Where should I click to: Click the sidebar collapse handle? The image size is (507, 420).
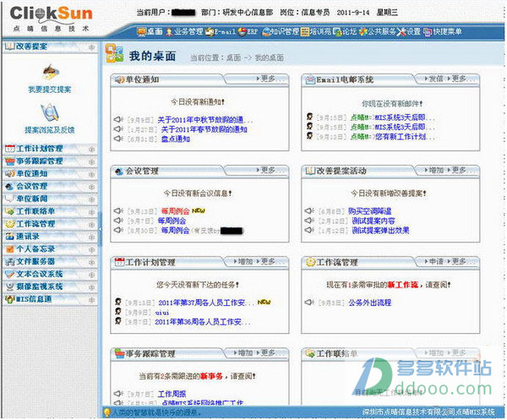(100, 229)
